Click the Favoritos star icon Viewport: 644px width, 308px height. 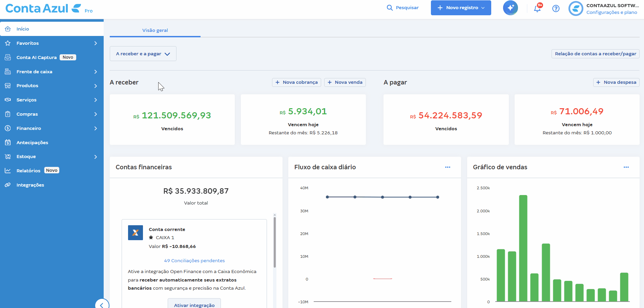[x=8, y=43]
